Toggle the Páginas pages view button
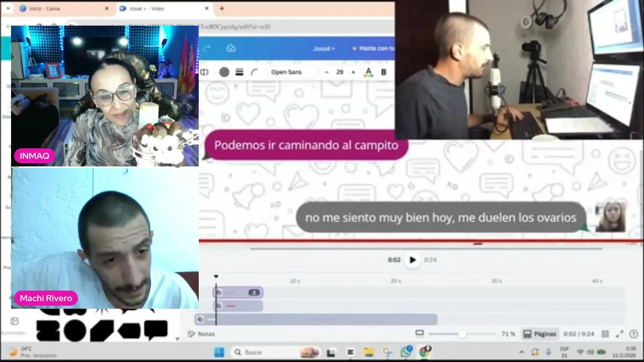Image resolution: width=644 pixels, height=362 pixels. [540, 334]
